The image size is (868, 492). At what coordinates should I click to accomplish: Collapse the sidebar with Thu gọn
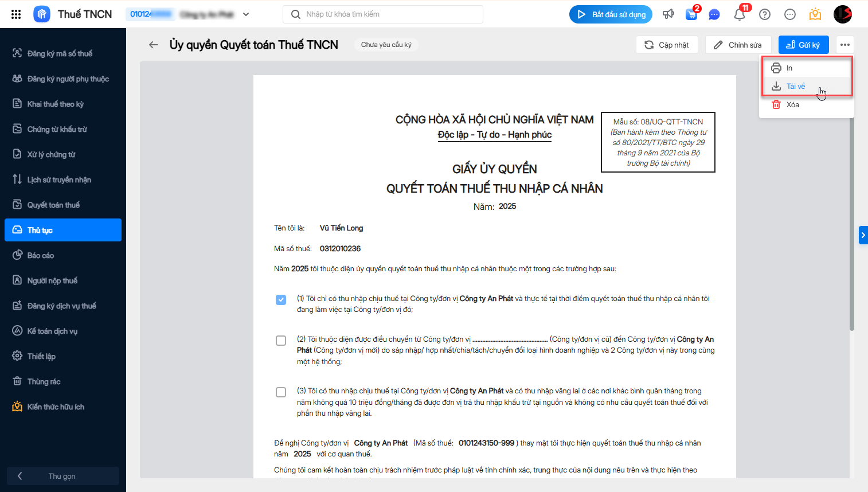(63, 476)
